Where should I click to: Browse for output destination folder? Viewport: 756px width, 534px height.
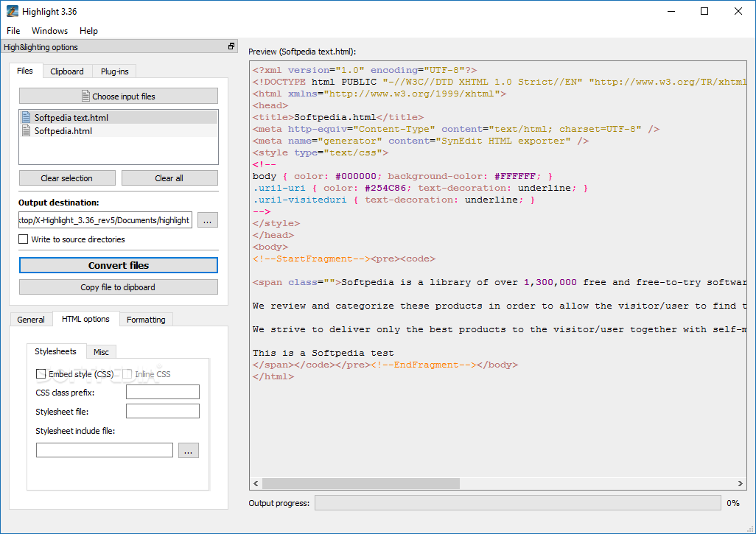coord(207,220)
